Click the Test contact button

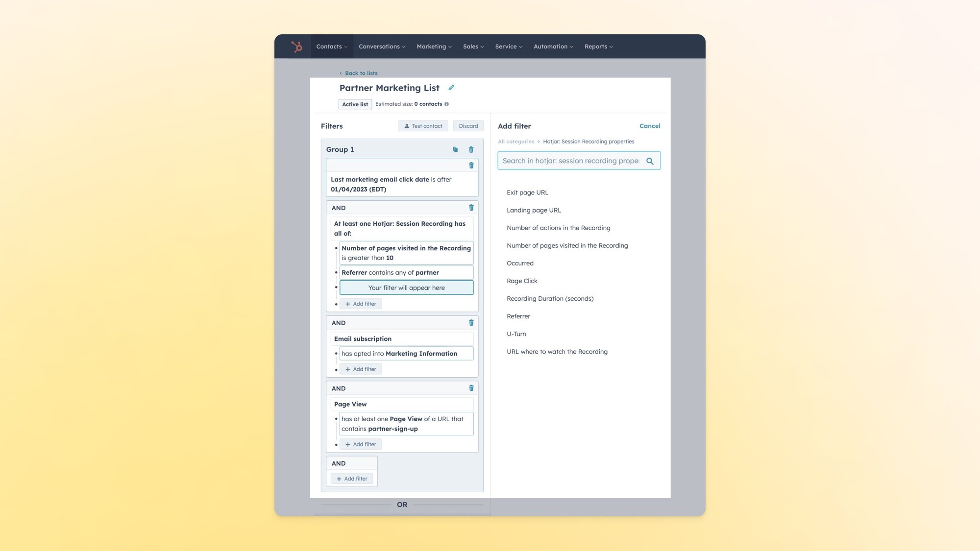coord(423,126)
